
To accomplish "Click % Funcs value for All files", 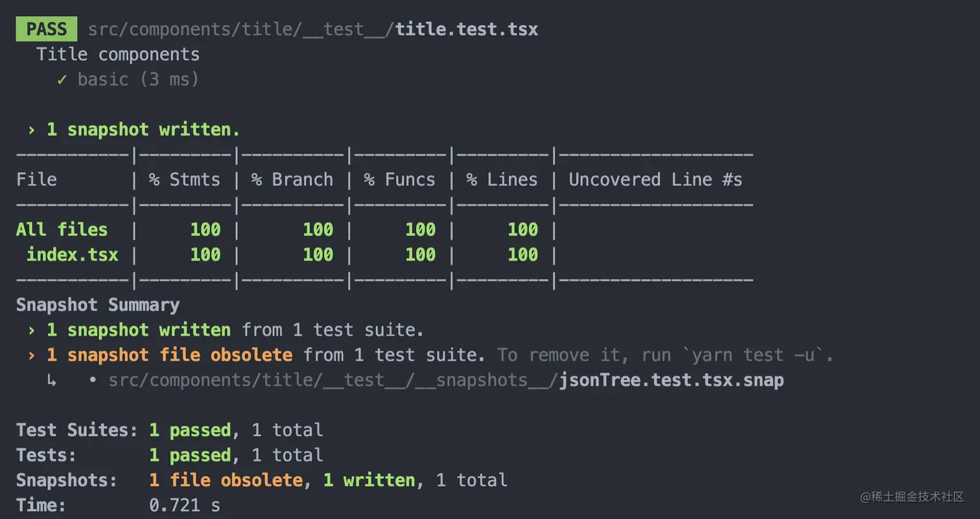I will point(421,229).
